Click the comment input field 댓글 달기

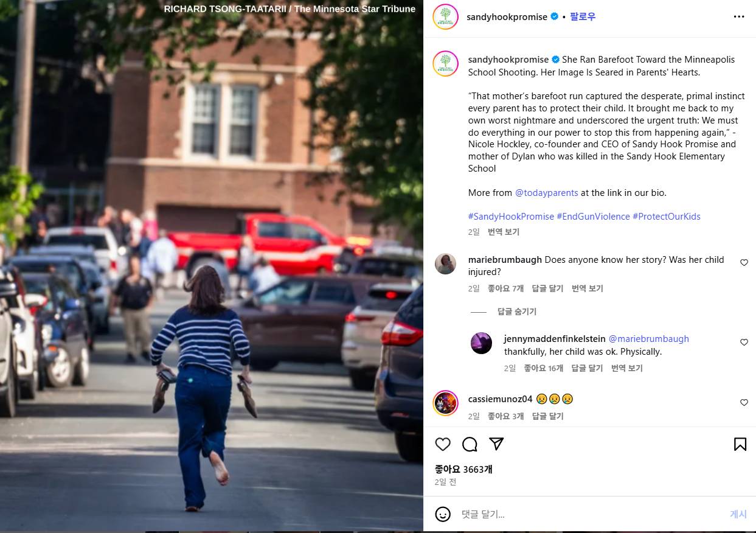[x=590, y=514]
